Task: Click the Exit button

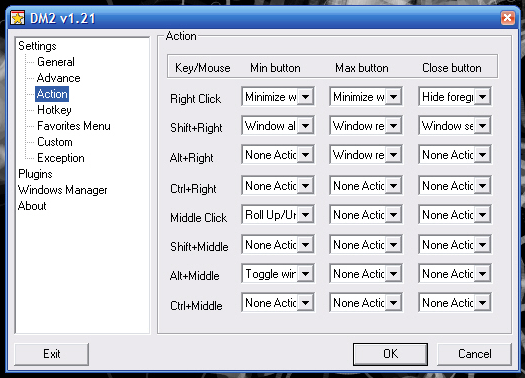Action: coord(52,354)
